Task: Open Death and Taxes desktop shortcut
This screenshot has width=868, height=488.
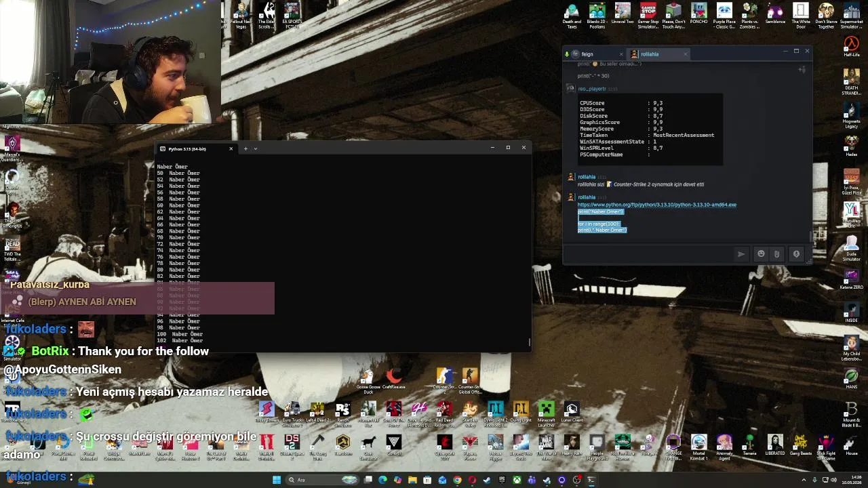Action: pos(572,16)
